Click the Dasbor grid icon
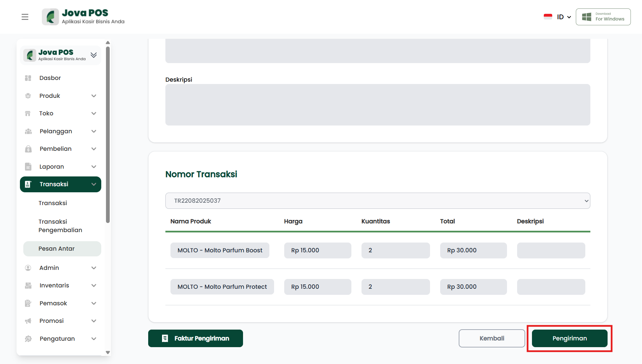 click(28, 78)
